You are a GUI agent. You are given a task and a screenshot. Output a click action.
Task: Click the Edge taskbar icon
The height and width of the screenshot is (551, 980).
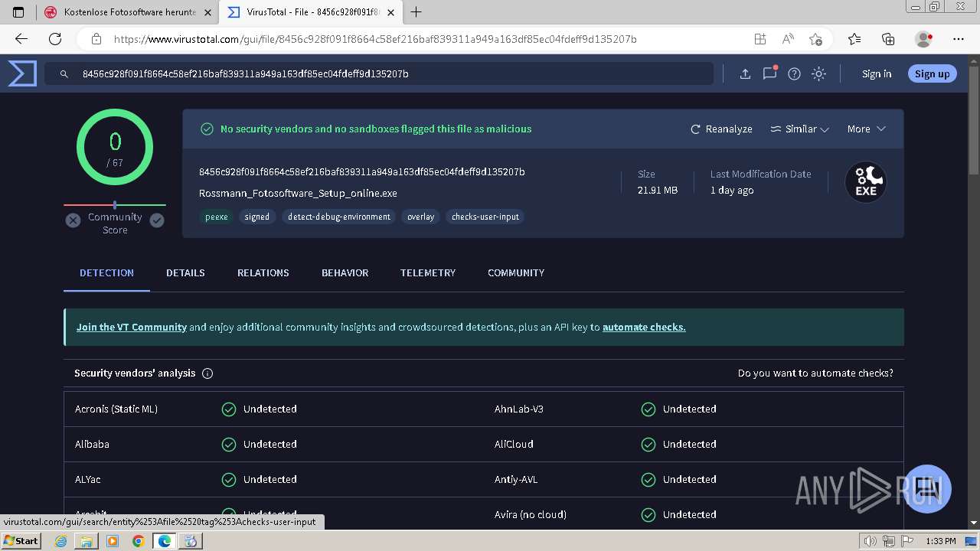(164, 541)
